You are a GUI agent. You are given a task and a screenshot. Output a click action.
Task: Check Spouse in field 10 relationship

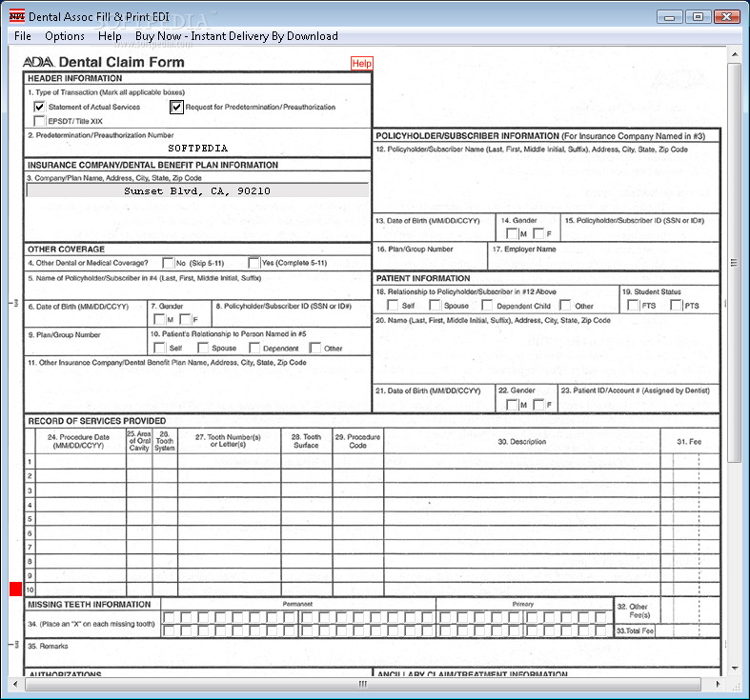[203, 348]
